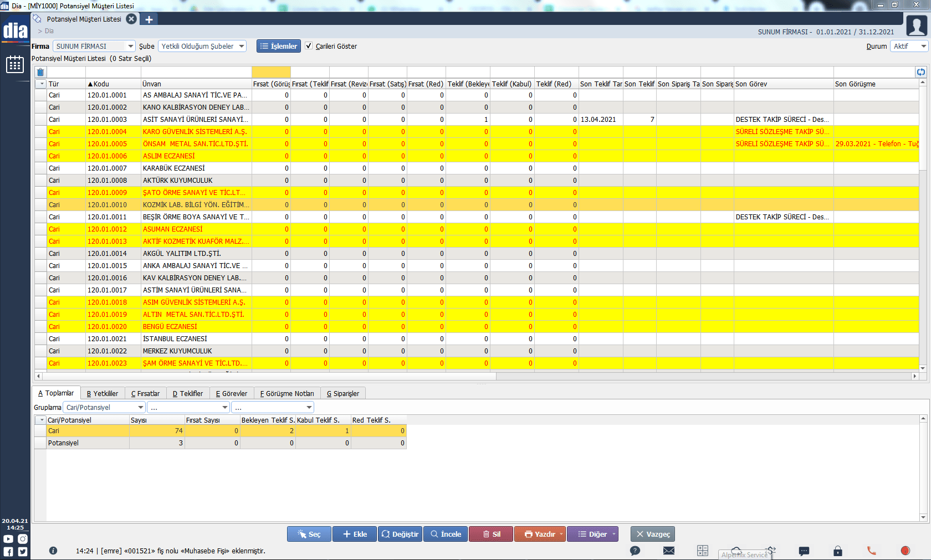
Task: Switch to C Fırsatlar tab
Action: [145, 394]
